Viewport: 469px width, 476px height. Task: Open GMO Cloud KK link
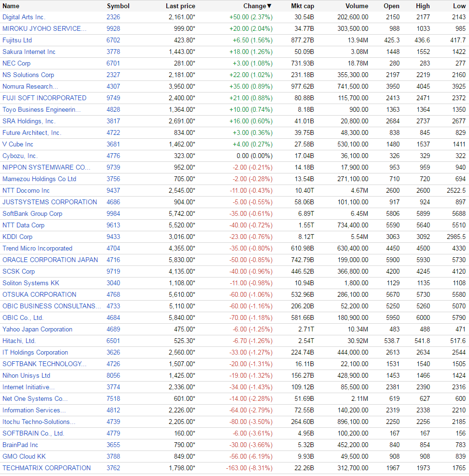(24, 456)
